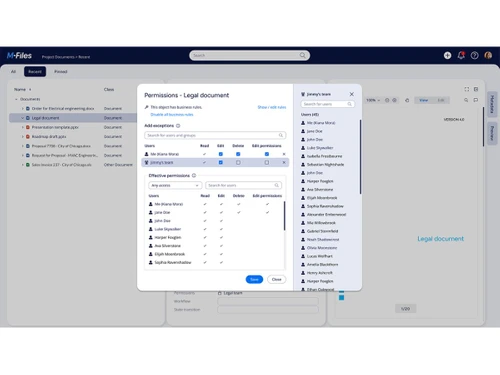Open the 100% zoom dropdown
The width and height of the screenshot is (500, 375).
(x=373, y=100)
